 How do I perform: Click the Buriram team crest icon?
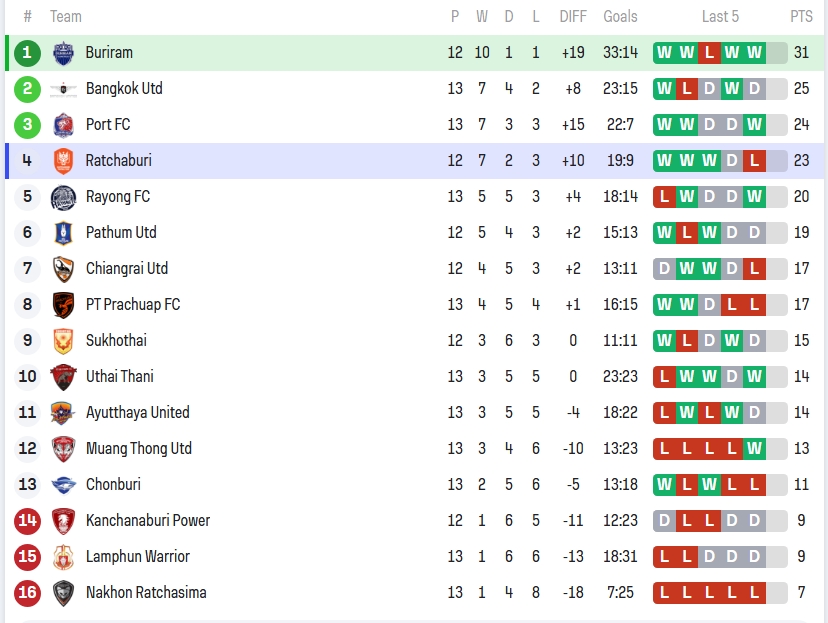coord(63,53)
